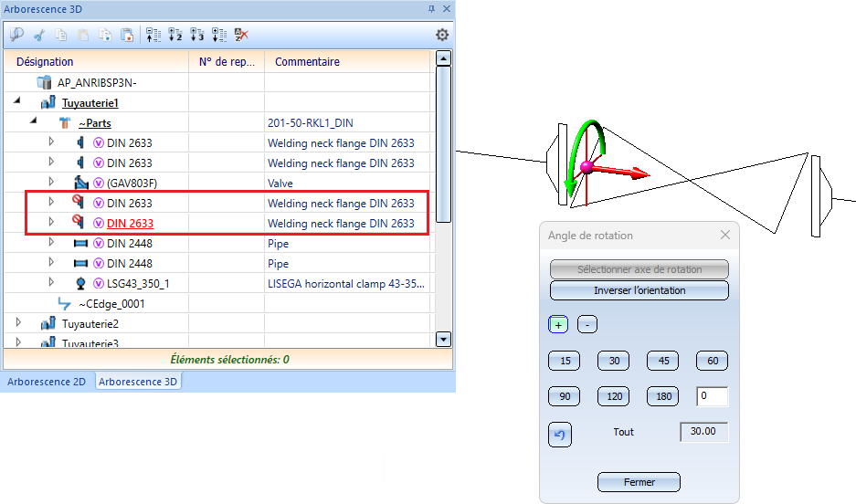Click the paste icon with red dot
Screen dimensions: 856x504
coord(127,35)
